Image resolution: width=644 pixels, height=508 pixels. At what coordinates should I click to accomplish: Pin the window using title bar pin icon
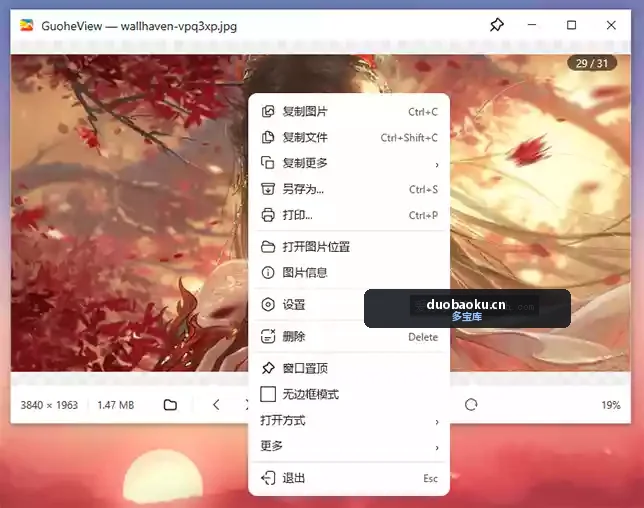click(497, 25)
